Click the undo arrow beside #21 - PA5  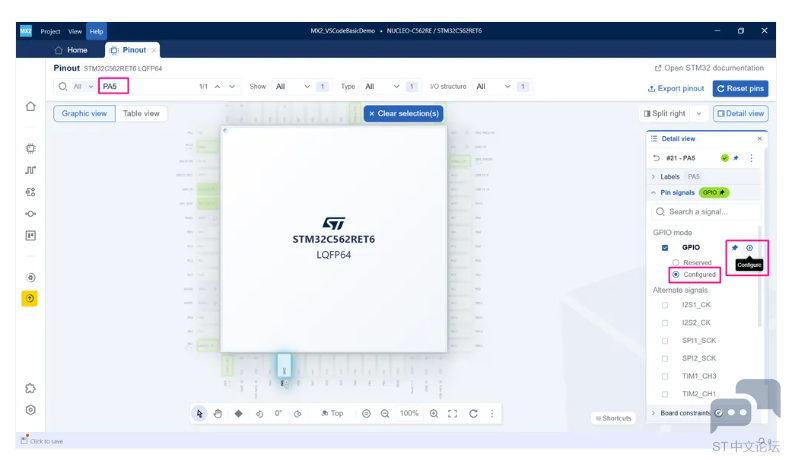click(656, 158)
